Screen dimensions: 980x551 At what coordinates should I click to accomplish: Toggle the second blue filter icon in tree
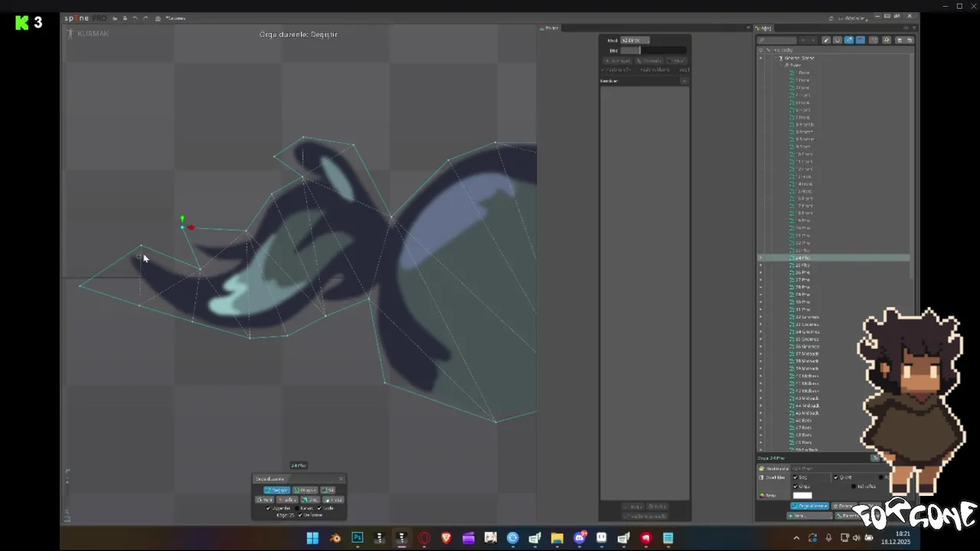pos(861,40)
